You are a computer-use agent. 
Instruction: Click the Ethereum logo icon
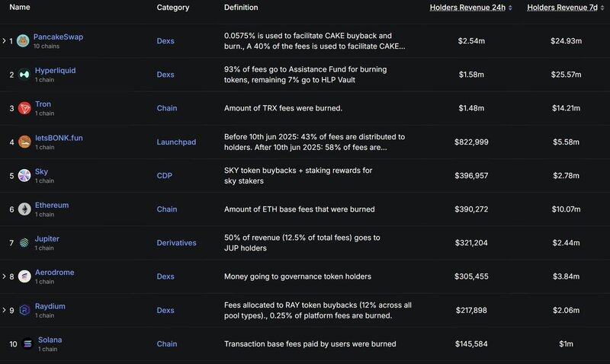(24, 209)
